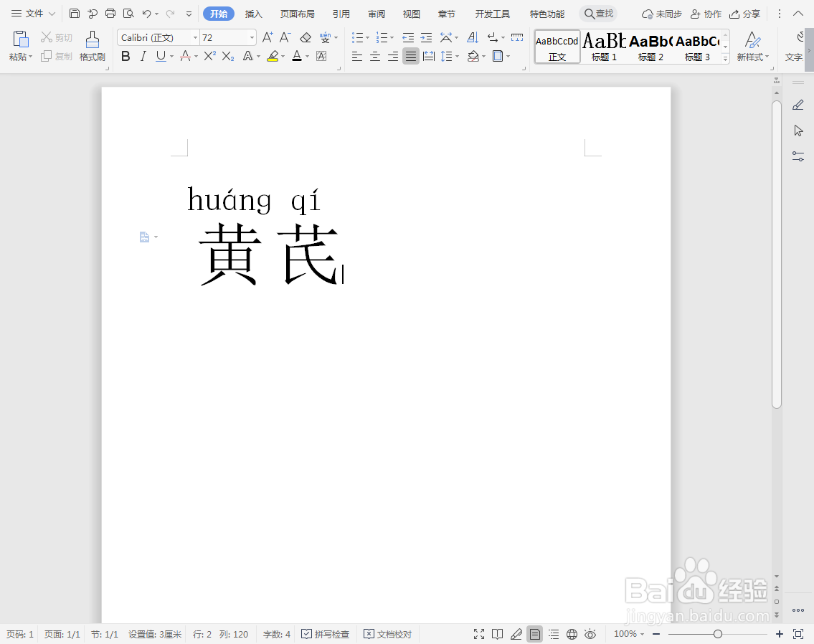Viewport: 814px width, 644px height.
Task: Switch to the 插入 ribbon tab
Action: (x=253, y=14)
